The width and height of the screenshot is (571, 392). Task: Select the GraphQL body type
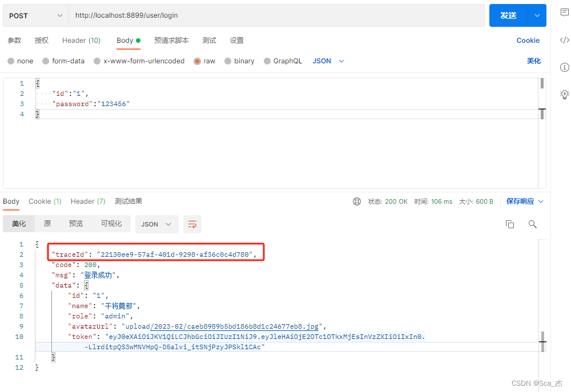(283, 61)
